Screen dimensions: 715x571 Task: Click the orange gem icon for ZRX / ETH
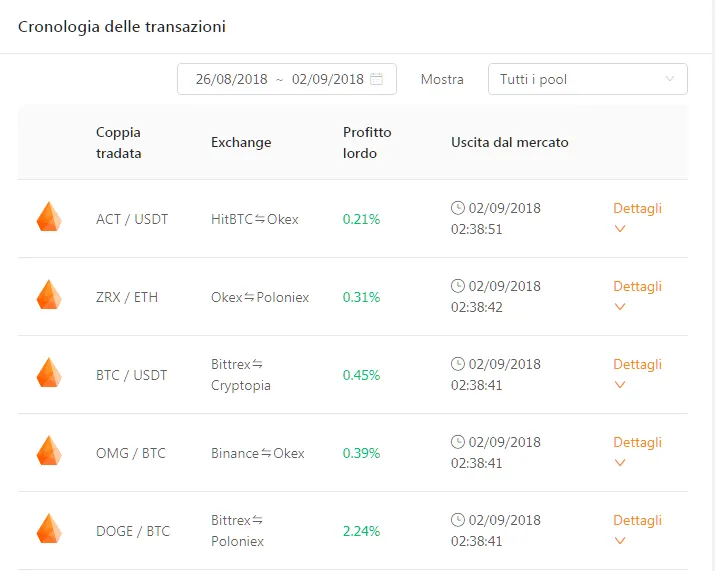[x=49, y=295]
